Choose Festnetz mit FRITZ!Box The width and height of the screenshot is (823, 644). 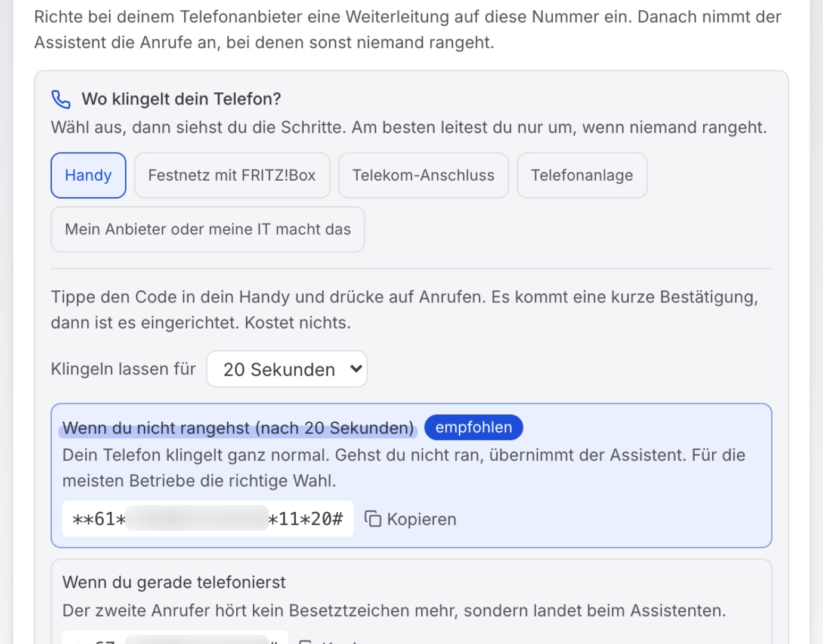click(x=232, y=175)
